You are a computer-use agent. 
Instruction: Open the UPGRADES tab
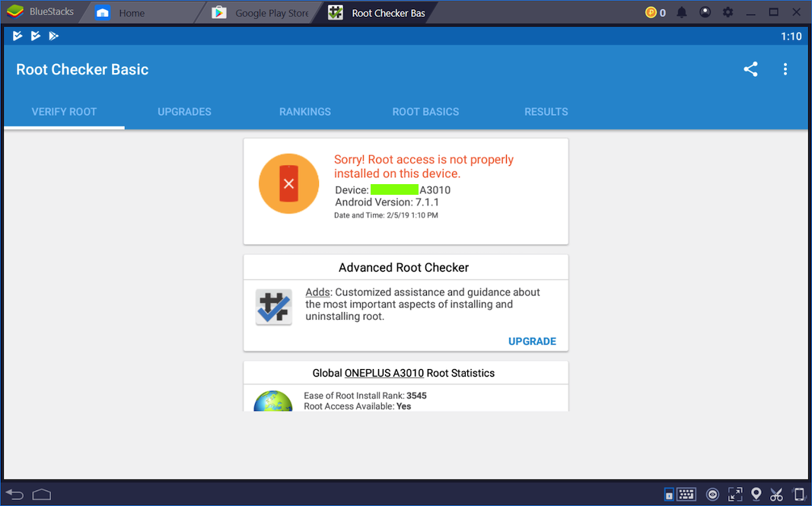pyautogui.click(x=184, y=112)
